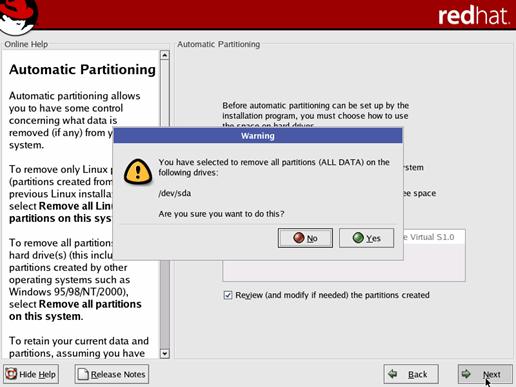516x387 pixels.
Task: Toggle the Review partitions created checkbox
Action: pos(228,295)
